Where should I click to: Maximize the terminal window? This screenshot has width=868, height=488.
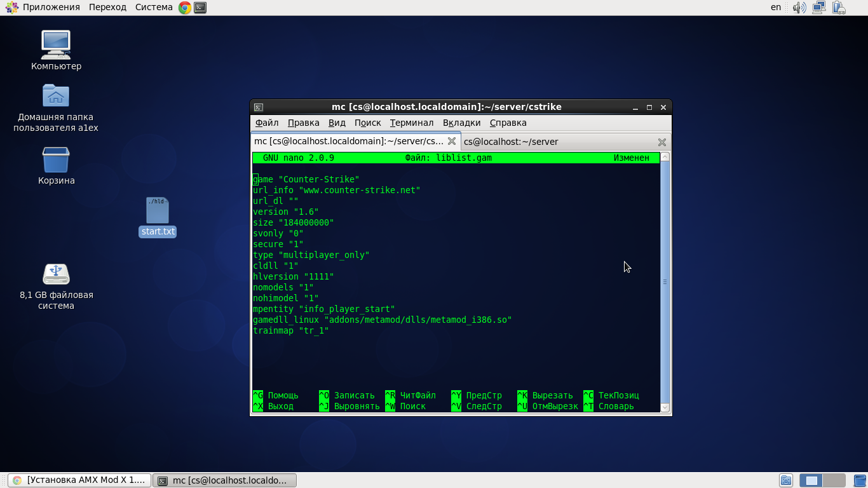649,107
